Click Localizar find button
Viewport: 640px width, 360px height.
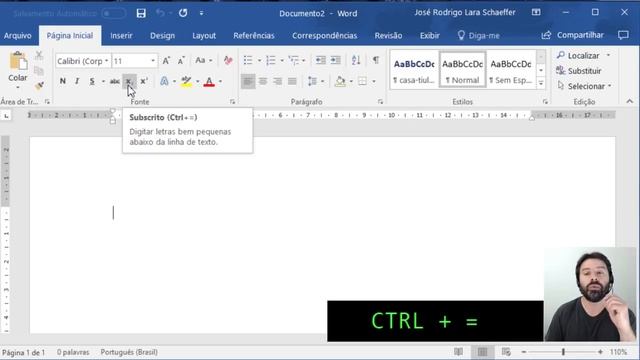[x=578, y=56]
